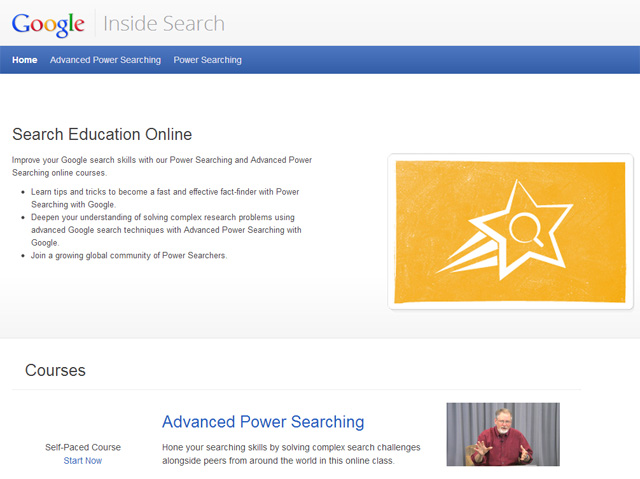Image resolution: width=640 pixels, height=479 pixels.
Task: Click the Start Now link
Action: tap(83, 461)
